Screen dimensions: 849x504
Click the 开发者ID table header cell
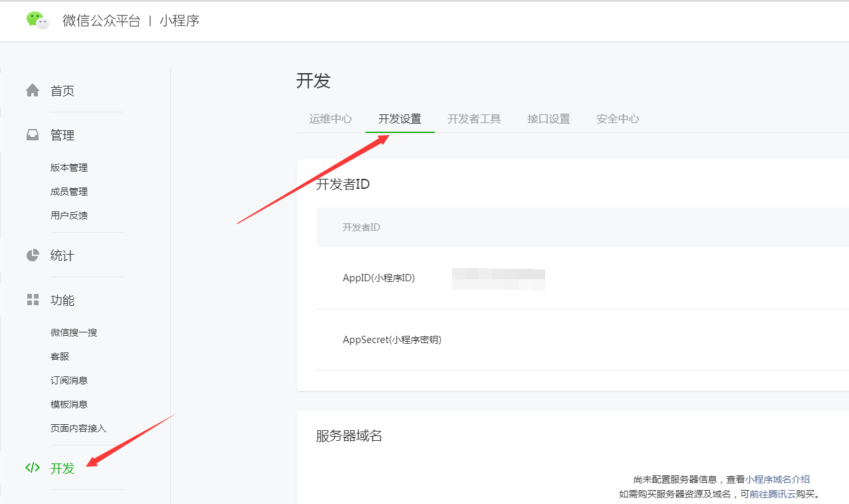point(361,227)
